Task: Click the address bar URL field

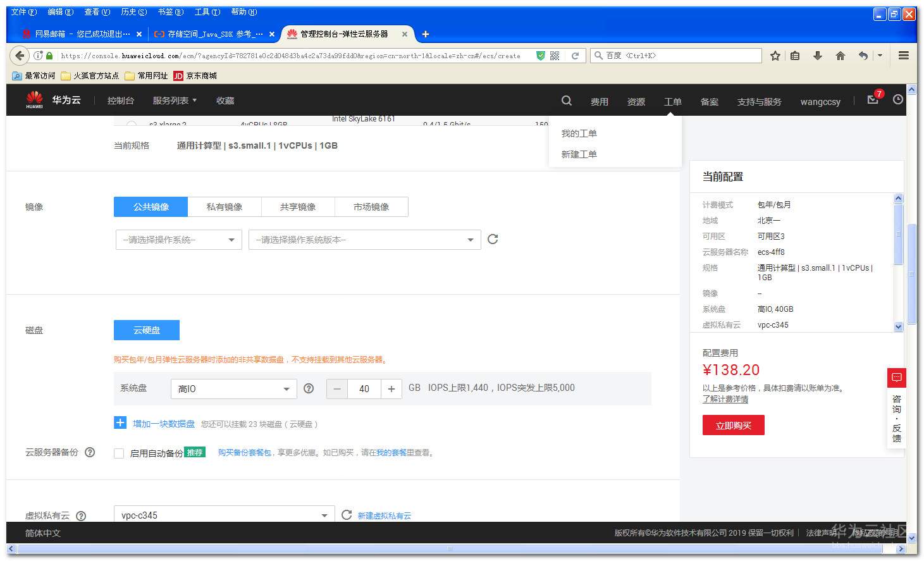Action: click(291, 56)
